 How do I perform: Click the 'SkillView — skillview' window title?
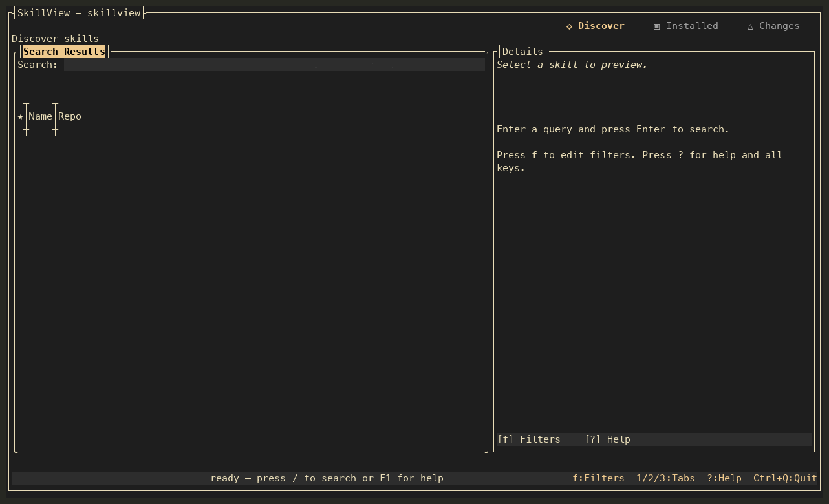(x=79, y=13)
